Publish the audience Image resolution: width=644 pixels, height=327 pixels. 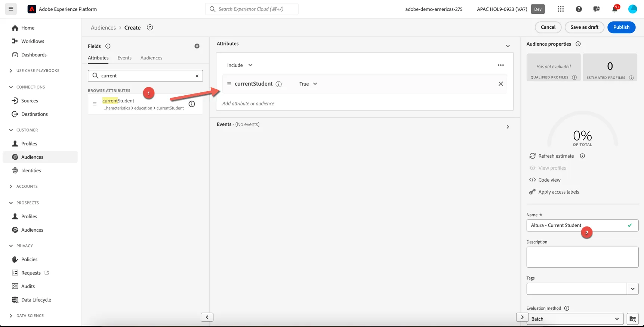click(621, 27)
